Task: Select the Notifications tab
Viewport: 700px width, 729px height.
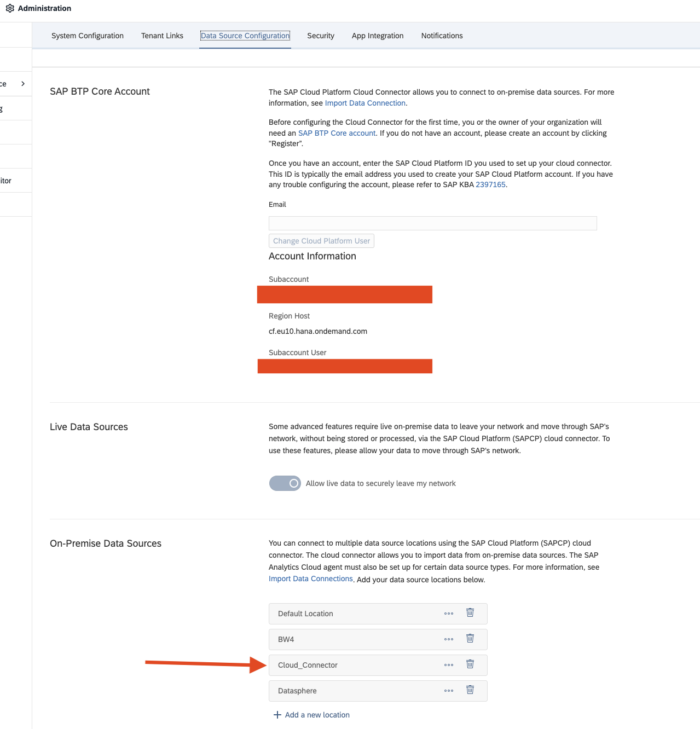Action: pos(442,36)
